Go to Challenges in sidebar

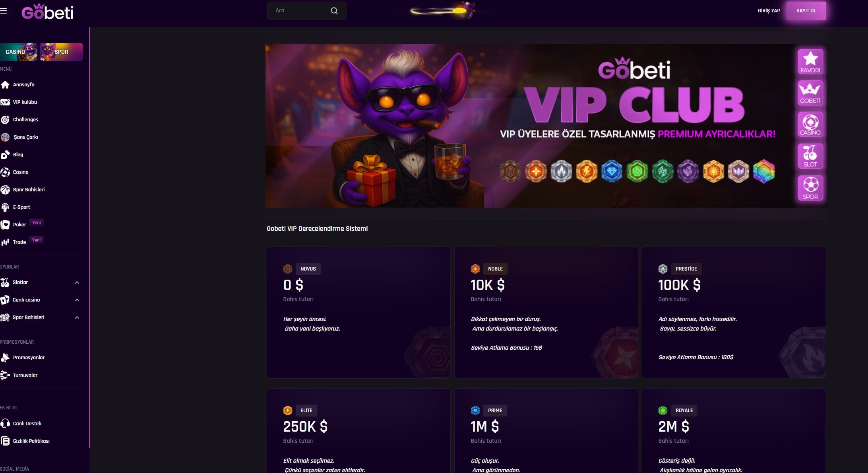tap(20, 120)
